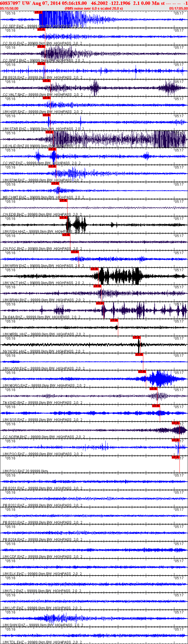Image resolution: width=188 pixels, height=644 pixels.
Task: Select the TA.I04A.BHZ station label
Action: [x=42, y=317]
